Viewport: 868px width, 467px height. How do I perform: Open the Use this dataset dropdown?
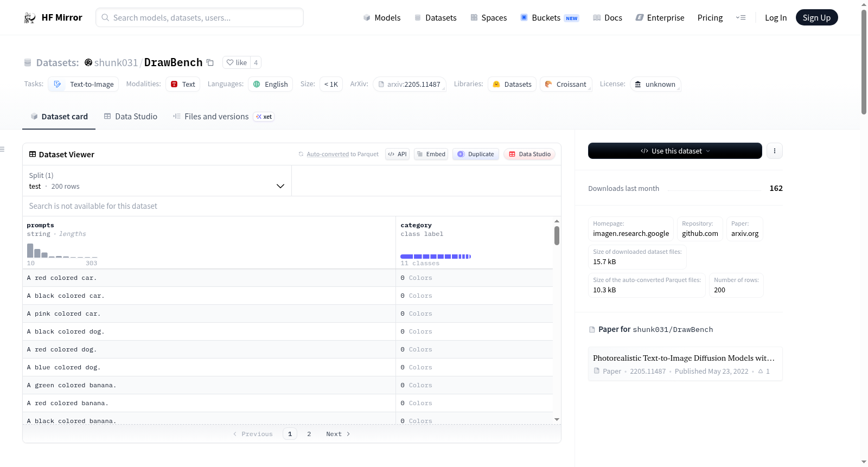point(675,151)
